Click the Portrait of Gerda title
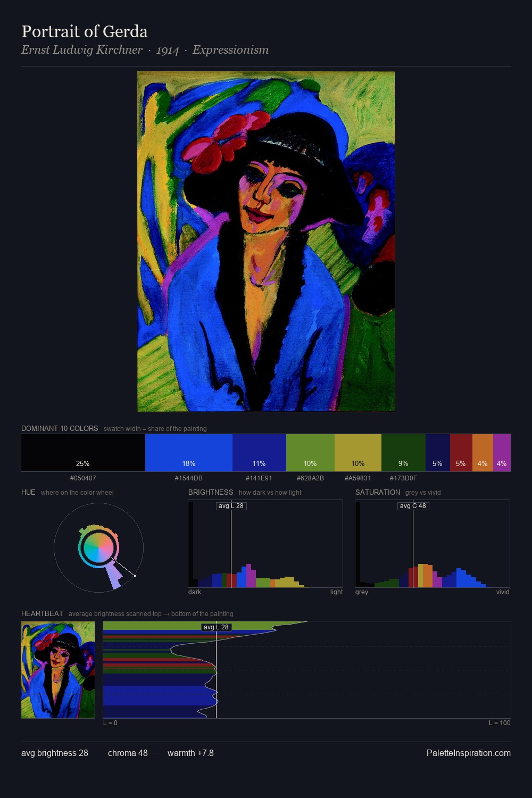 85,31
